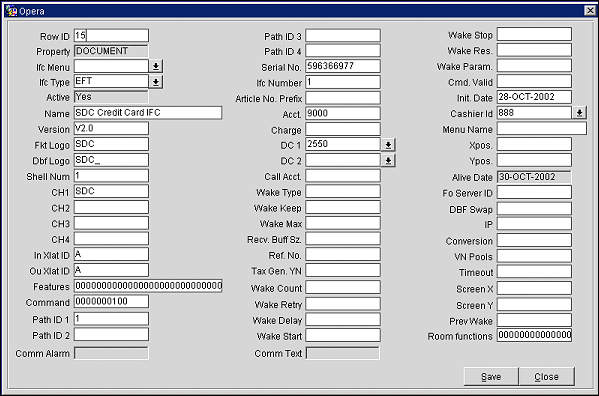Click the Command field 0000000100

111,301
